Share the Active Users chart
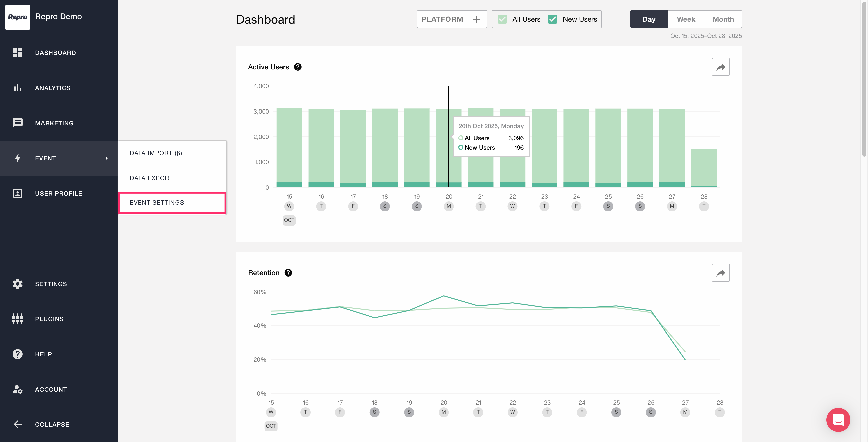Screen dimensions: 868x442 [x=720, y=67]
